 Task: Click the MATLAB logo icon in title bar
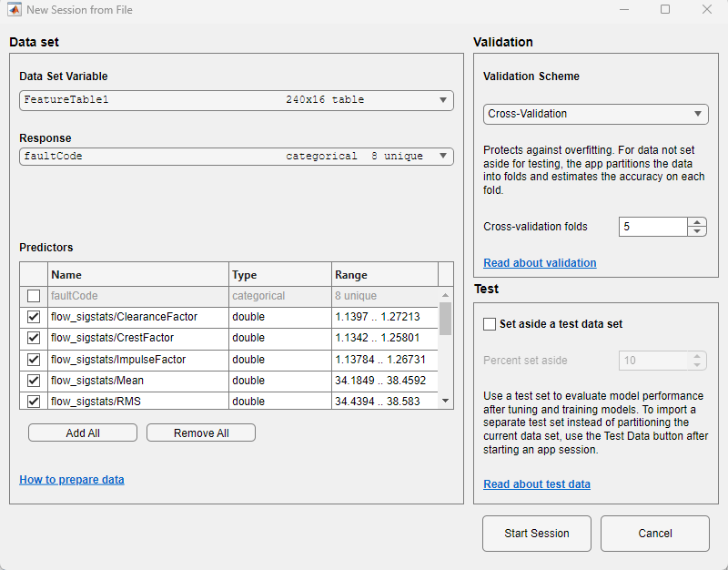[x=15, y=10]
